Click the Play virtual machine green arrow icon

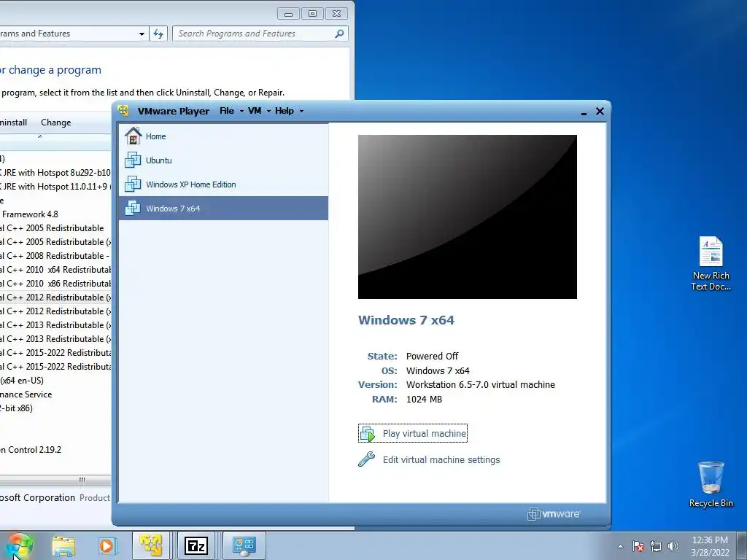pyautogui.click(x=368, y=433)
